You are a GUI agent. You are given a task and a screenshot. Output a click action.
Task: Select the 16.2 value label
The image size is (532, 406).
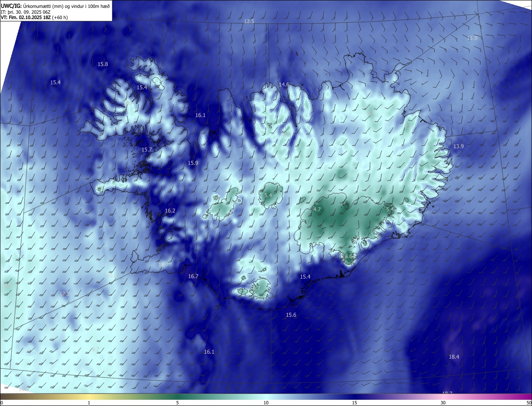click(170, 211)
